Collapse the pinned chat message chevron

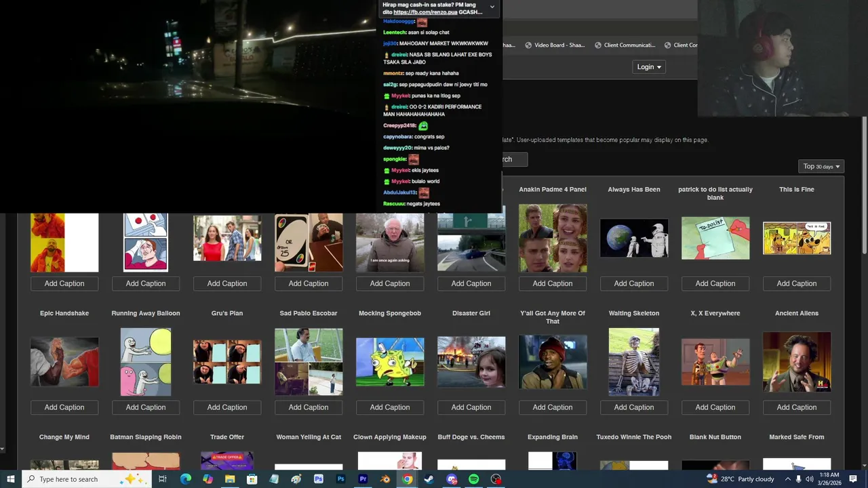pyautogui.click(x=492, y=7)
